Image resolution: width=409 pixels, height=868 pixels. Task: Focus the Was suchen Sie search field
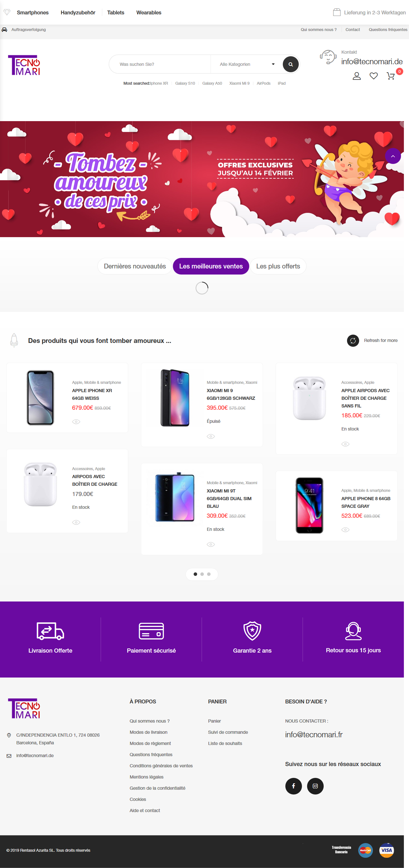[160, 64]
